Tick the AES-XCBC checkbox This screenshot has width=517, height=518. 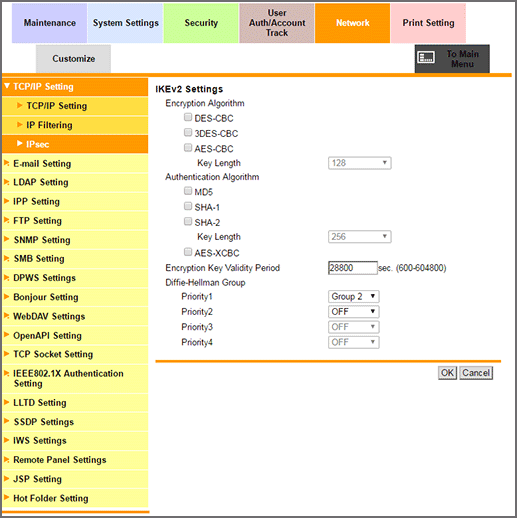[188, 252]
